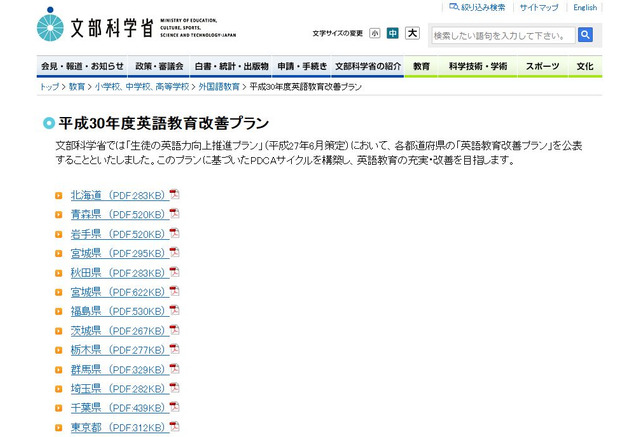Viewport: 640px width, 437px height.
Task: Open the 群馬県 PDF link
Action: point(120,369)
